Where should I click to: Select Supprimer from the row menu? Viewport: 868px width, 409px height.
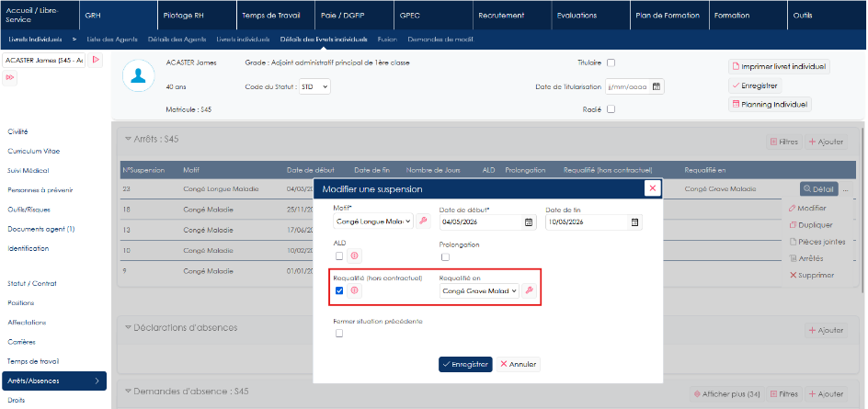coord(812,275)
